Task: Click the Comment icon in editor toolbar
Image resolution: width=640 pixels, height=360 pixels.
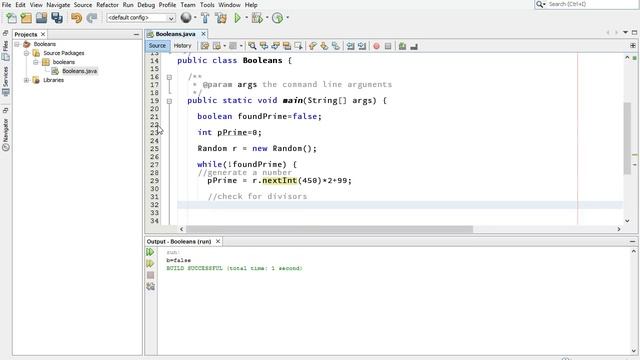Action: tap(402, 46)
